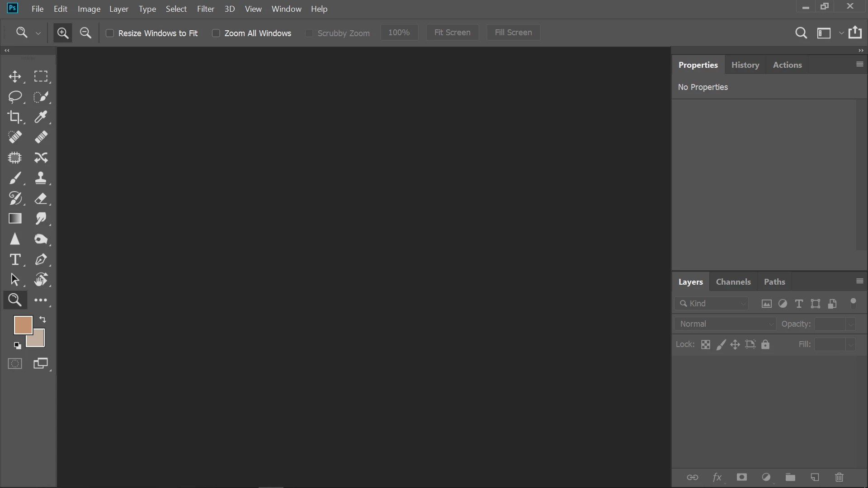Open the Filter menu

pyautogui.click(x=205, y=9)
